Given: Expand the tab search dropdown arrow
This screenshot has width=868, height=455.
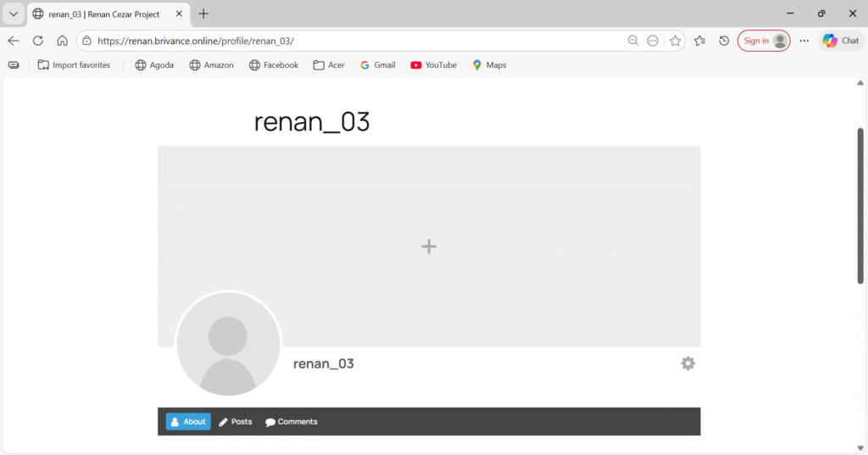Looking at the screenshot, I should [13, 14].
